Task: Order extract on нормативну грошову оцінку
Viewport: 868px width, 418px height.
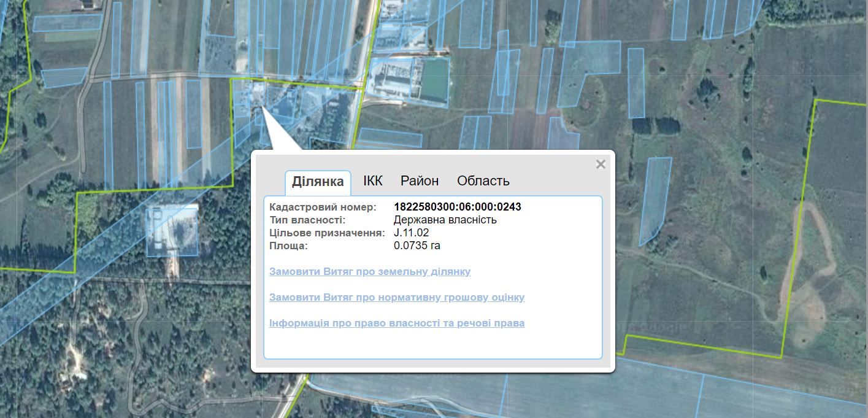Action: [x=397, y=297]
